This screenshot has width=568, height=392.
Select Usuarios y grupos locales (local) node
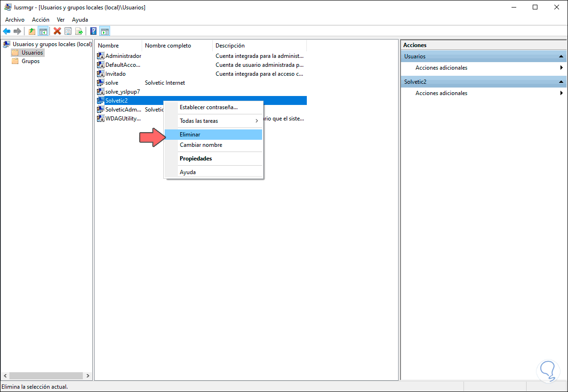[x=52, y=44]
